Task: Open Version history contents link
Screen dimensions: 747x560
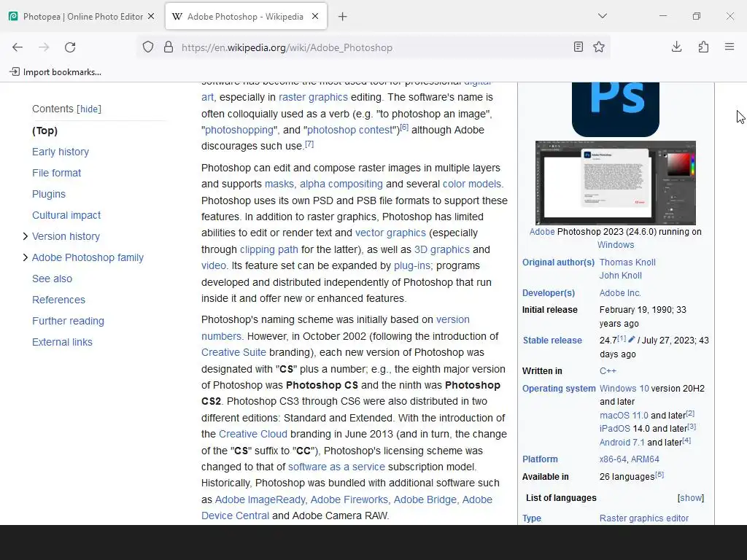Action: tap(66, 236)
